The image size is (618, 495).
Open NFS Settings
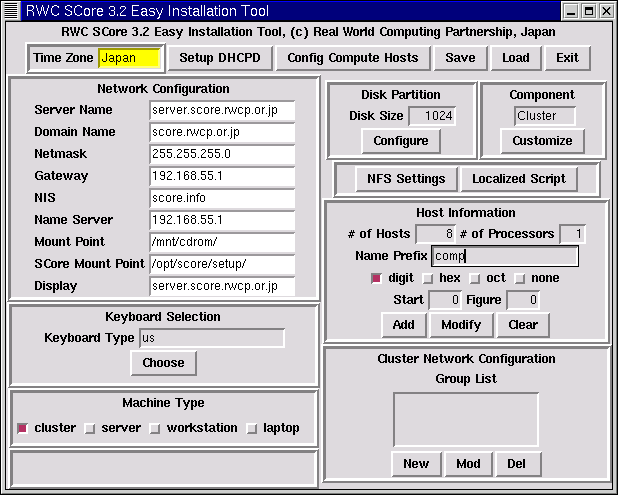(x=406, y=179)
